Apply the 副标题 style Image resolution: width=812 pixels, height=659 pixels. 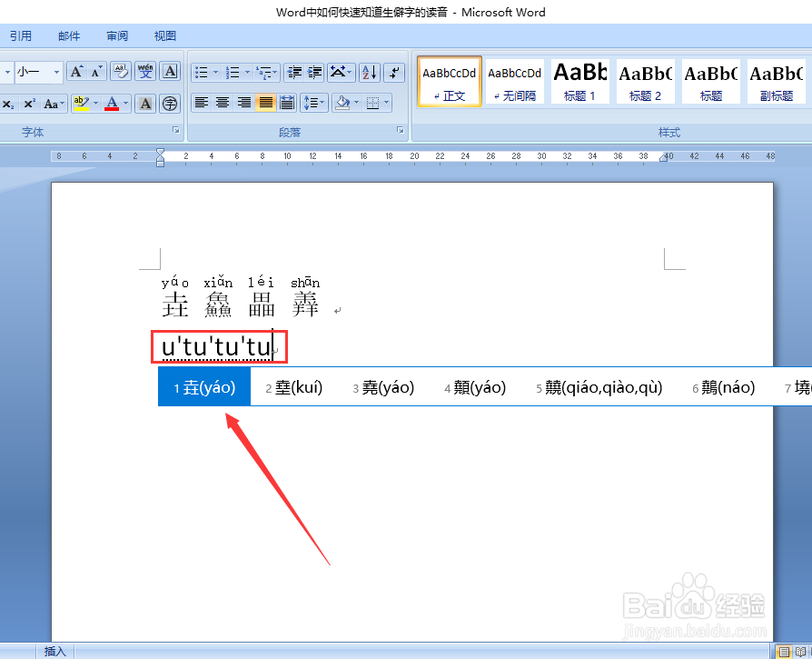pos(777,82)
